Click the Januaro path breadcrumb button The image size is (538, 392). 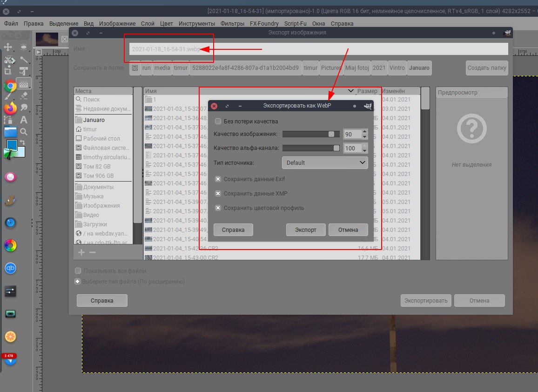pyautogui.click(x=419, y=68)
